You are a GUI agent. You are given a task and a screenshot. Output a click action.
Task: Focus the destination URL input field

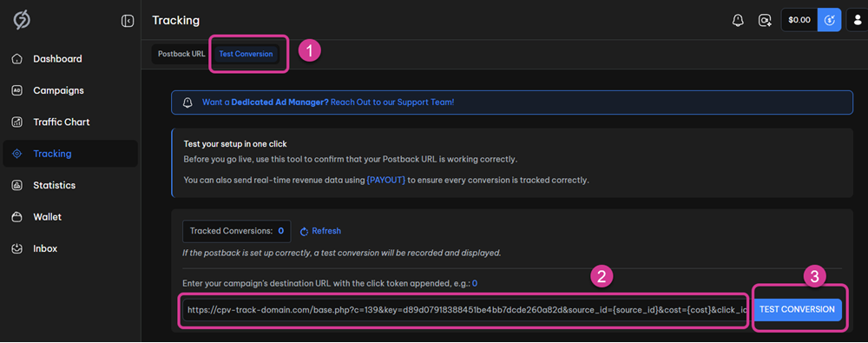point(465,310)
